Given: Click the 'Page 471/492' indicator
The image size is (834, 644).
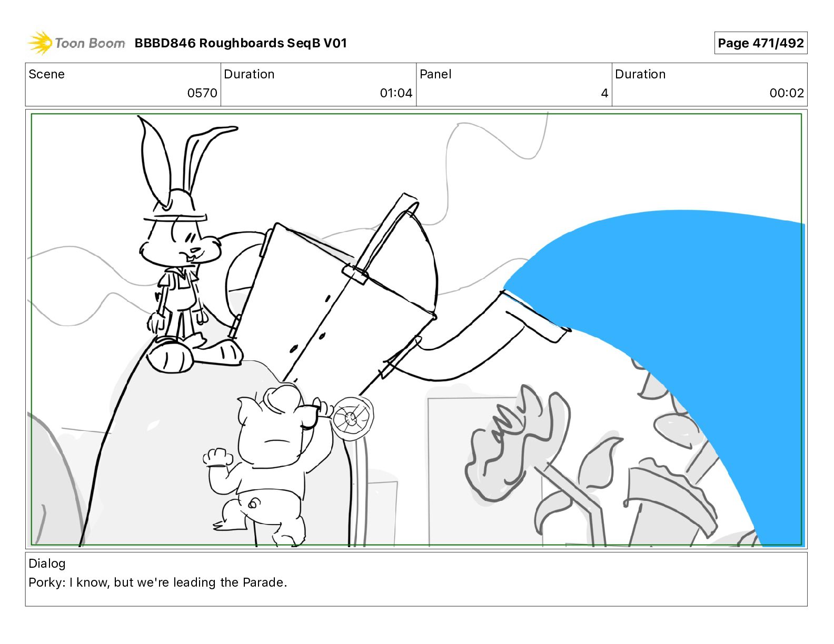Looking at the screenshot, I should tap(760, 43).
